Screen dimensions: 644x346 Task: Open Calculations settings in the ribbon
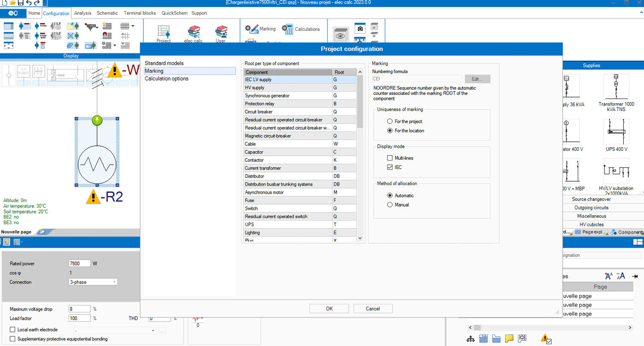[287, 29]
